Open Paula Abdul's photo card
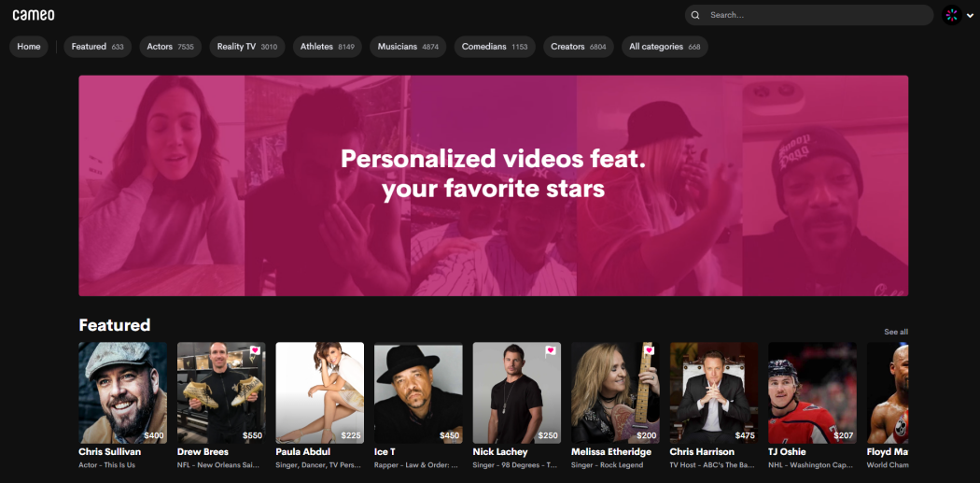 [319, 393]
